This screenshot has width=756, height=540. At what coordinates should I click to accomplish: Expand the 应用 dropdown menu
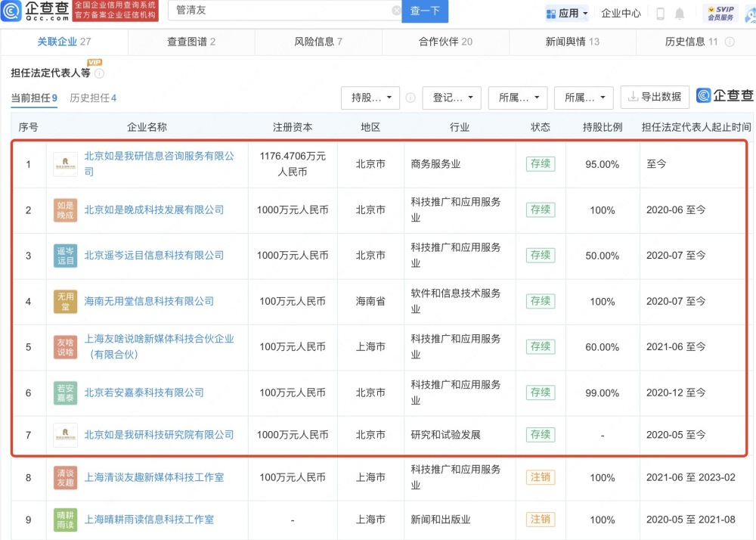pos(567,13)
